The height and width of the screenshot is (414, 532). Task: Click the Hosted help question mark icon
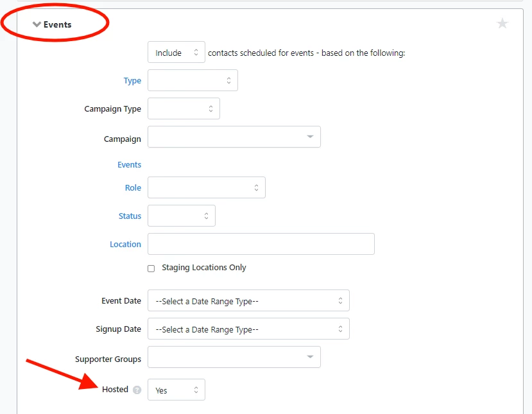(x=138, y=390)
